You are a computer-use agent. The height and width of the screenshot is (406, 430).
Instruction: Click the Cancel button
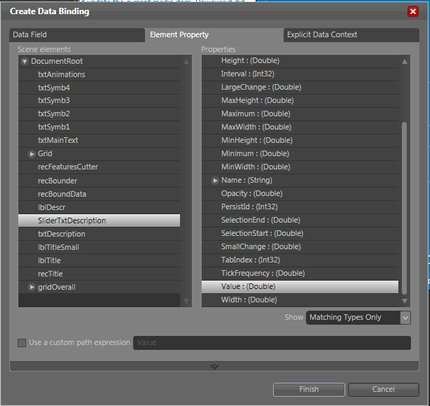pyautogui.click(x=383, y=389)
